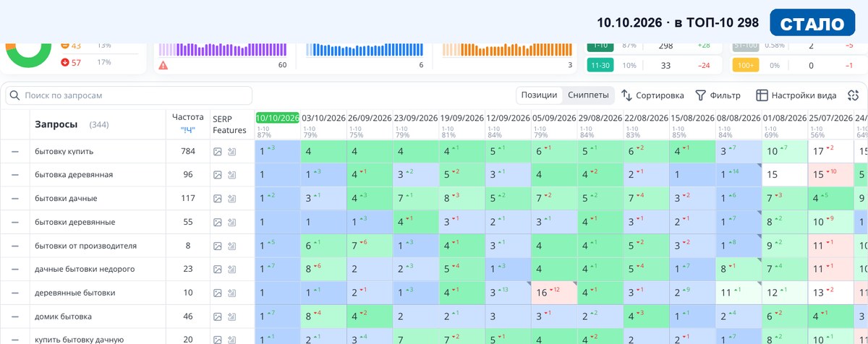868x344 pixels.
Task: Click the second SERP feature icon for деревянные бытовки
Action: click(232, 293)
